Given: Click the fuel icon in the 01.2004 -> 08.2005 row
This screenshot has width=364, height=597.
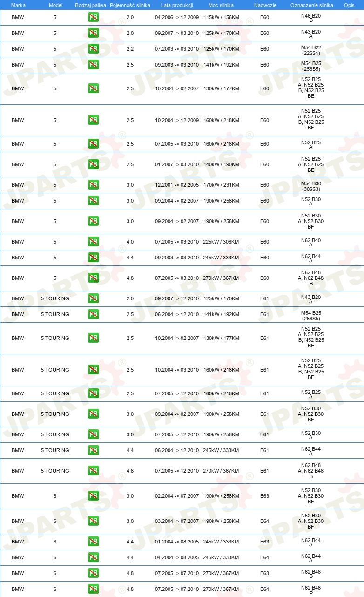Looking at the screenshot, I should pyautogui.click(x=93, y=542).
